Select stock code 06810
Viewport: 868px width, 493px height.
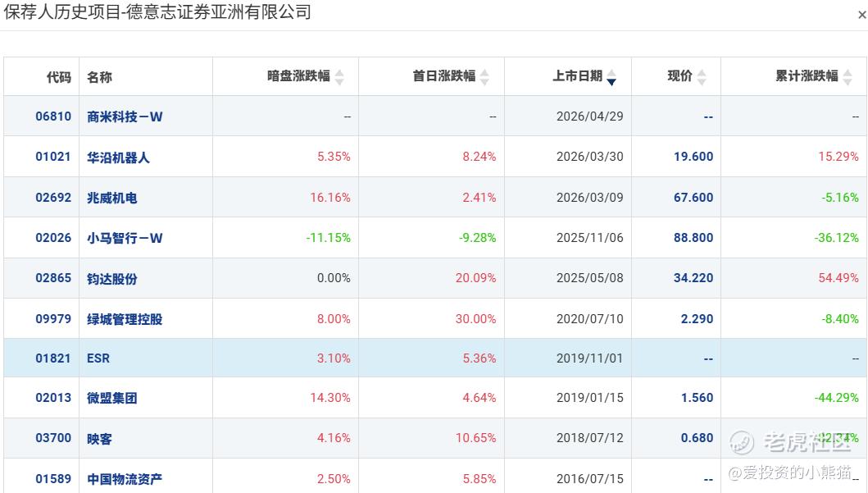point(53,116)
